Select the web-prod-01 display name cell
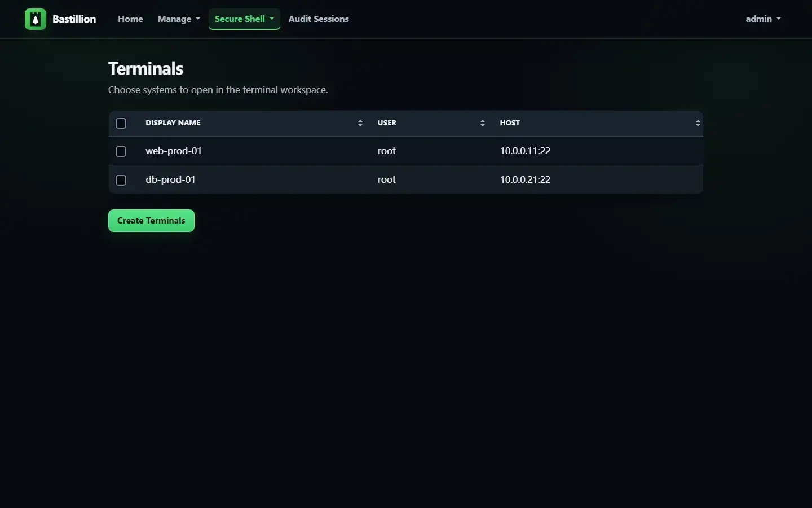Image resolution: width=812 pixels, height=508 pixels. [x=174, y=151]
